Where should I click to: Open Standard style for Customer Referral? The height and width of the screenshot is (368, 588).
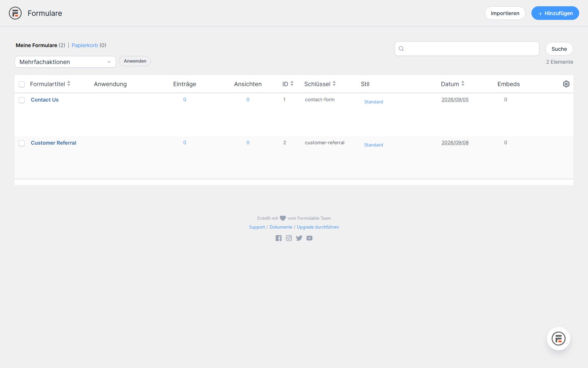coord(373,145)
